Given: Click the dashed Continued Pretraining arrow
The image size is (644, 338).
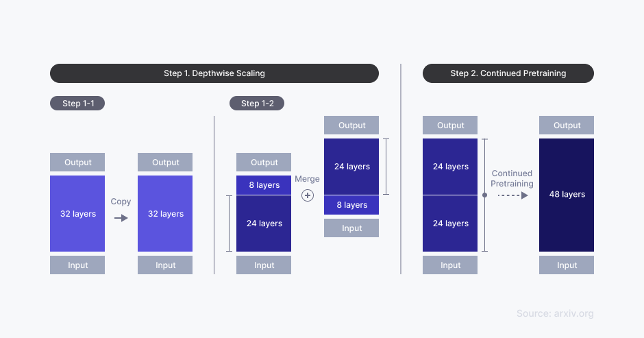Looking at the screenshot, I should tap(512, 195).
